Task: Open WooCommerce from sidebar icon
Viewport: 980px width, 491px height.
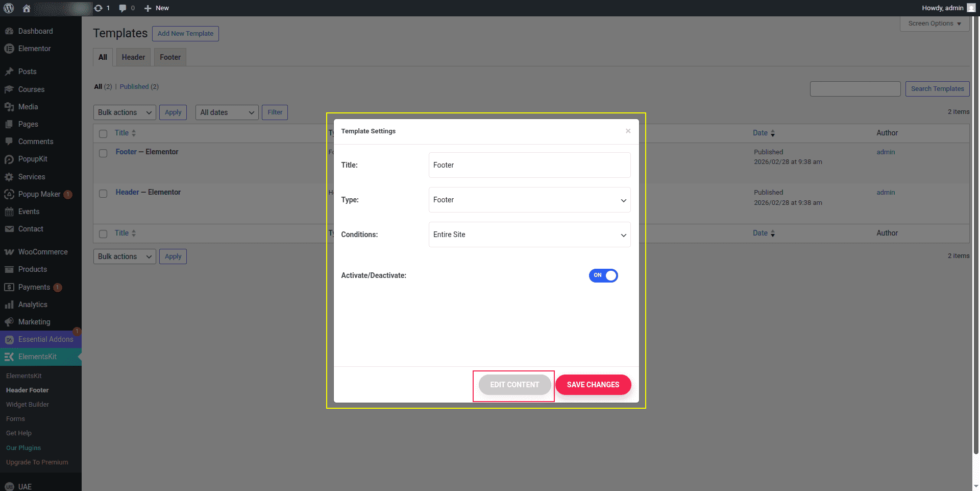Action: (x=9, y=252)
